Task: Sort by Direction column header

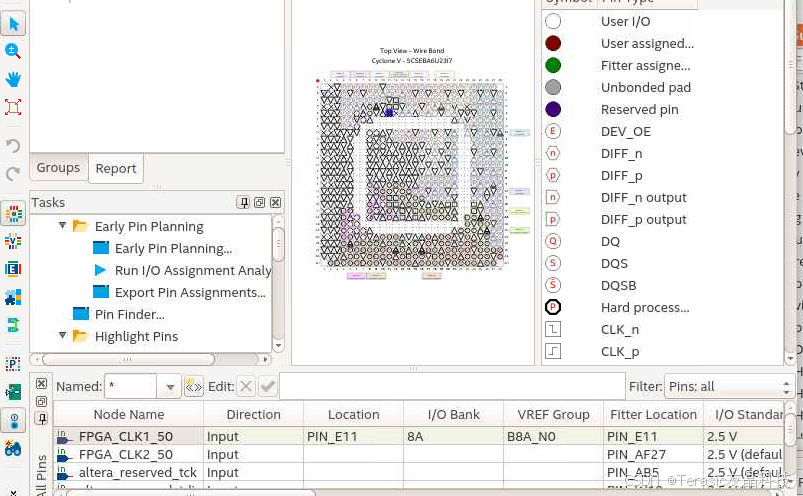Action: [x=253, y=414]
